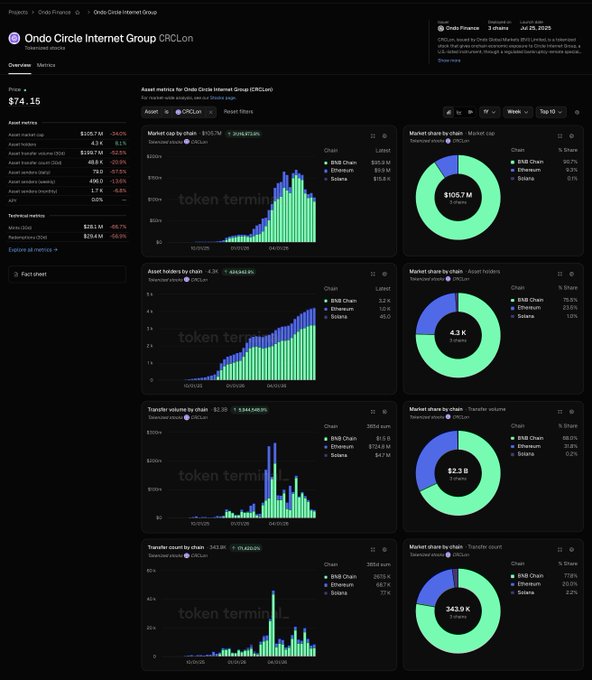This screenshot has width=592, height=680.
Task: Click the Redemptions (30d) row in Technical metrics
Action: 67,237
